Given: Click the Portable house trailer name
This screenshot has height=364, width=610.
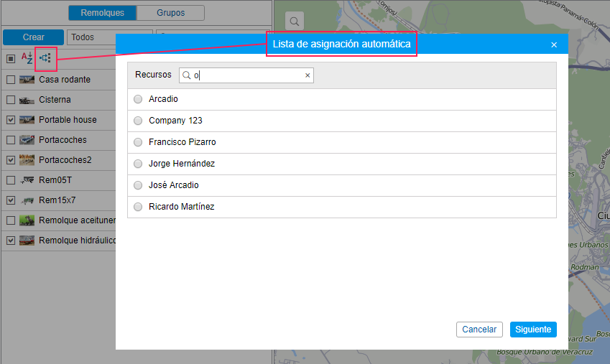Looking at the screenshot, I should coord(68,120).
